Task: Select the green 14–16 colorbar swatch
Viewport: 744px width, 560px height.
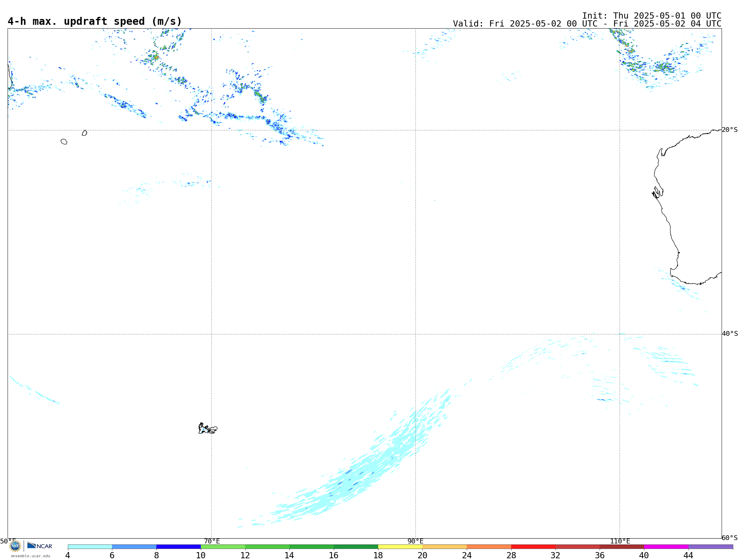Action: coord(312,547)
